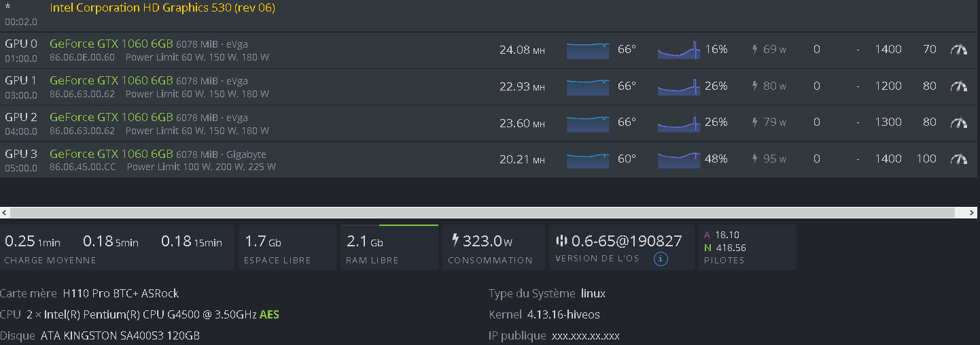Image resolution: width=980 pixels, height=345 pixels.
Task: Click the power bolt icon next to 95 w
Action: [x=754, y=159]
